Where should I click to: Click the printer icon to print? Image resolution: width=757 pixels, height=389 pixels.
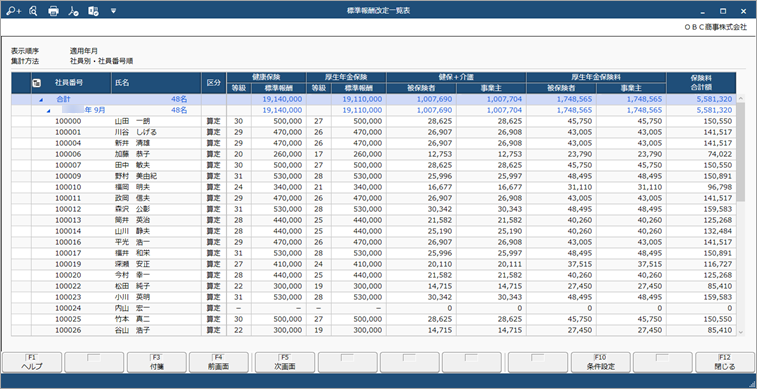click(x=53, y=10)
